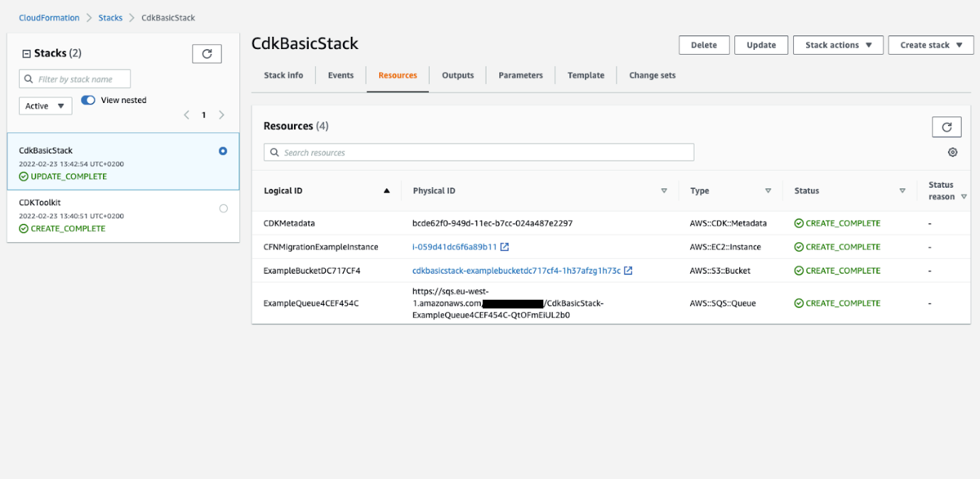980x479 pixels.
Task: Open external link icon for S3 bucket
Action: click(628, 271)
